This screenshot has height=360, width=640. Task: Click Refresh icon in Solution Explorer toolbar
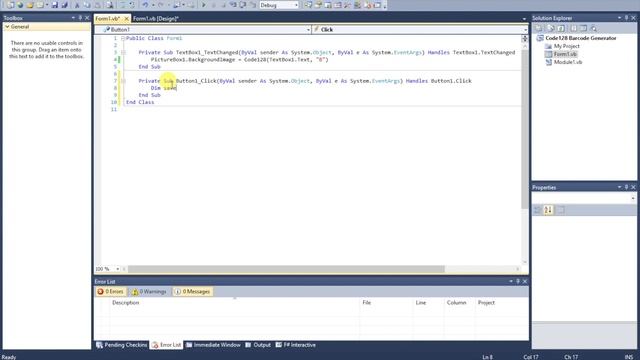562,28
